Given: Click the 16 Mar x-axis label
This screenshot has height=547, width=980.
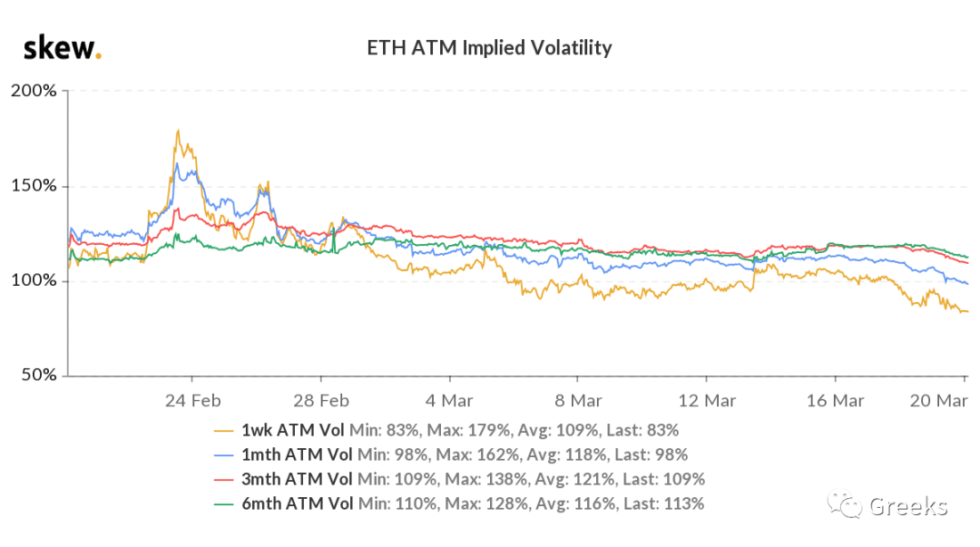Looking at the screenshot, I should click(x=835, y=401).
